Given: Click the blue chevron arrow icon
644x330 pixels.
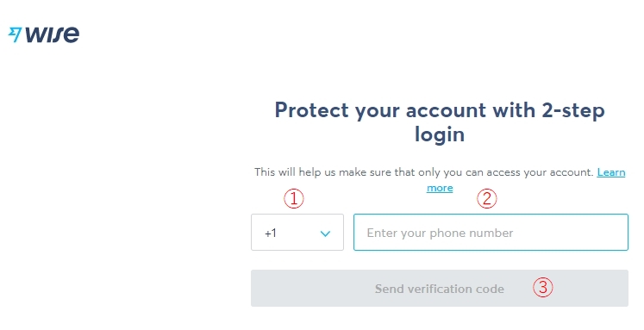Looking at the screenshot, I should (325, 233).
